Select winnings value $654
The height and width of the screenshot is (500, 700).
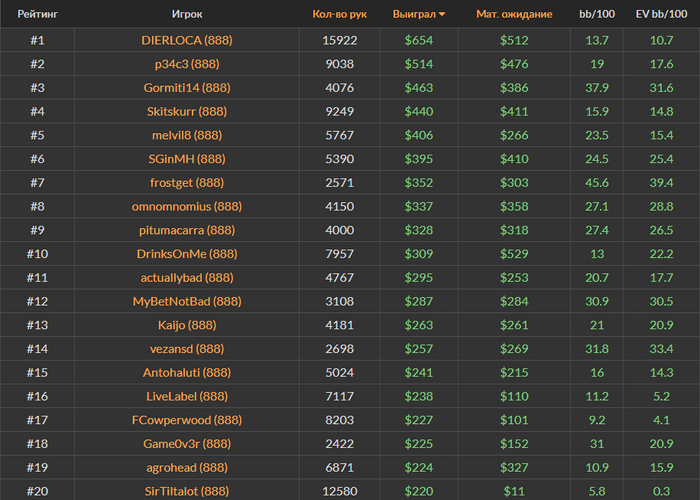click(x=419, y=40)
